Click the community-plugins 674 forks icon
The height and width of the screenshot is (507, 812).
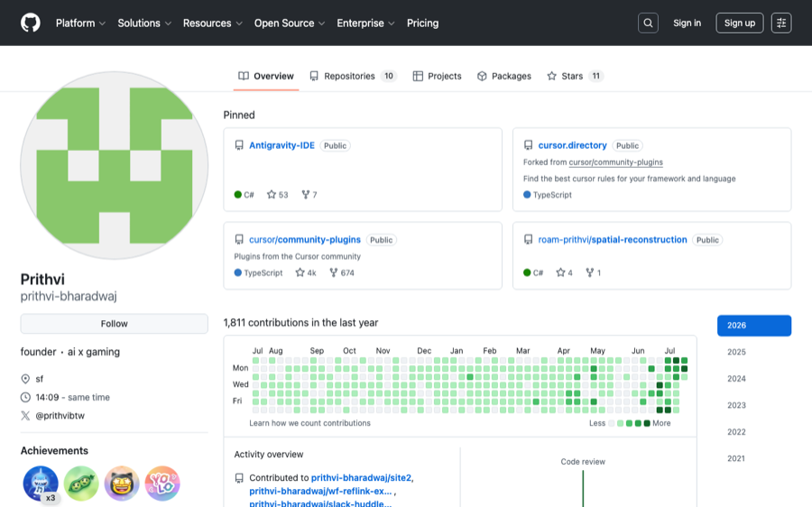[334, 272]
